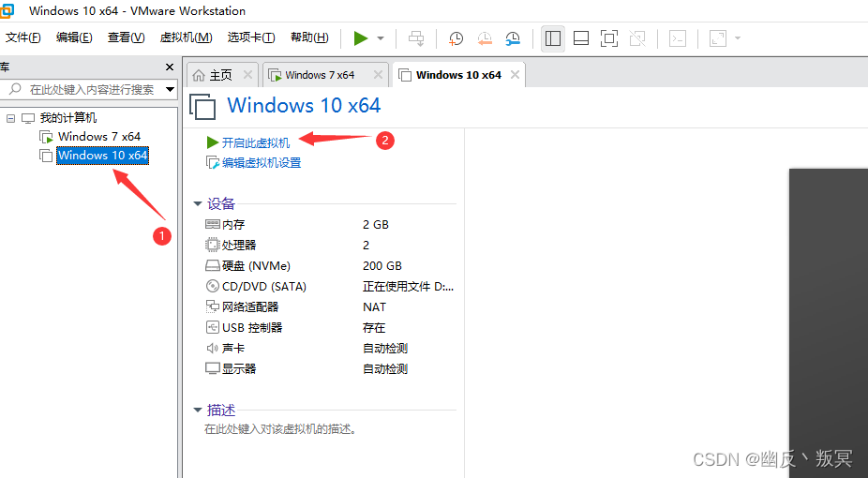Select the Windows 10 x64 tab
Viewport: 868px width, 478px height.
[x=458, y=75]
